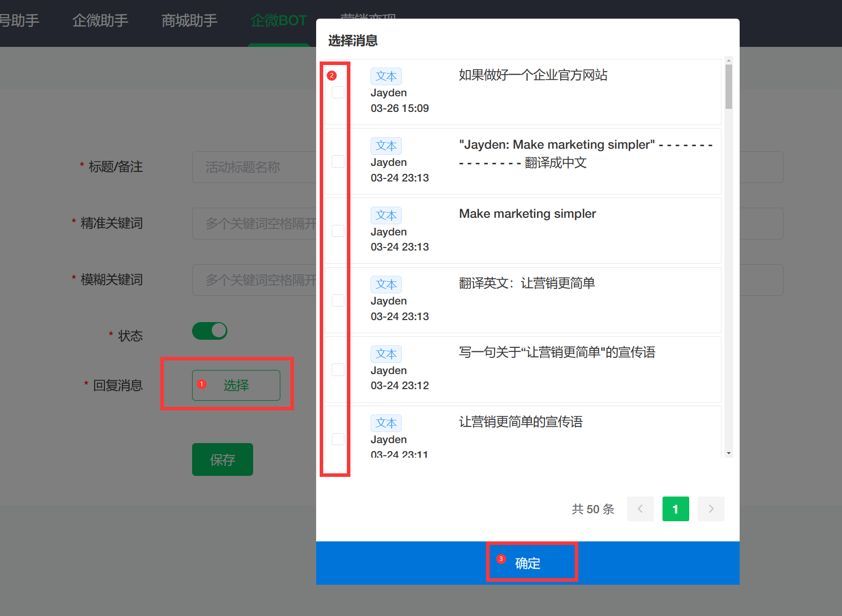This screenshot has height=616, width=842.
Task: Select the checkbox for 写一句关于让营销更简单的宣传语
Action: point(338,369)
